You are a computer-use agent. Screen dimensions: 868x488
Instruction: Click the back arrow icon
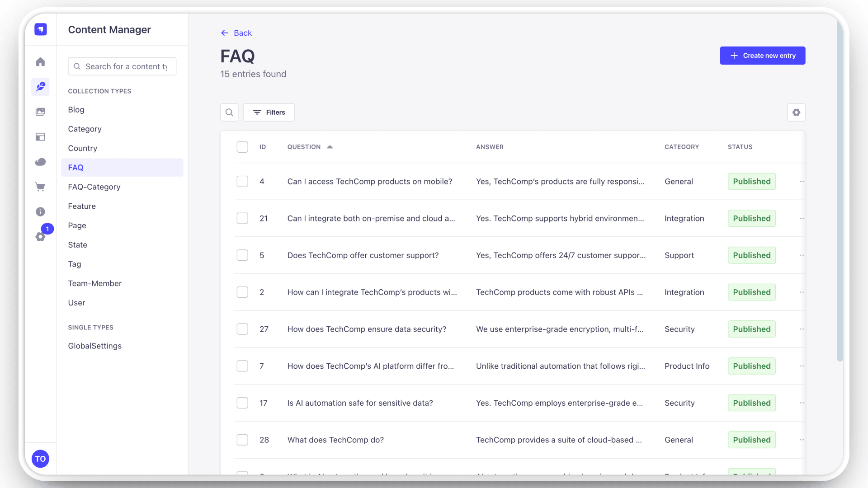point(225,33)
